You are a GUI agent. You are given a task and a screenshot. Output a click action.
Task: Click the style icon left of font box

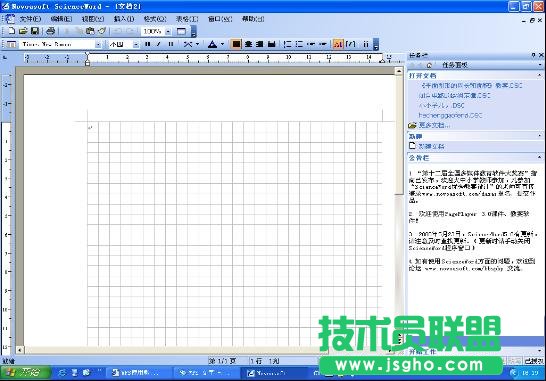tap(11, 44)
